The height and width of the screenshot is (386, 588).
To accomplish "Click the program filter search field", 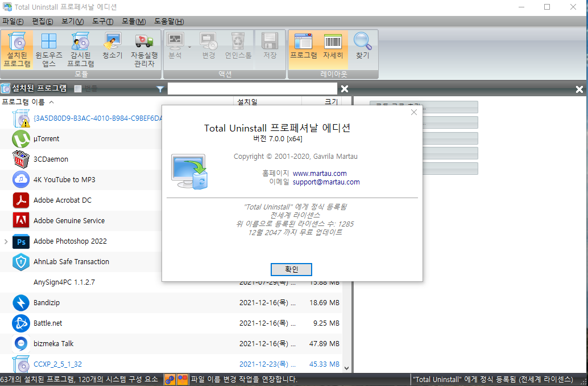I will point(252,89).
